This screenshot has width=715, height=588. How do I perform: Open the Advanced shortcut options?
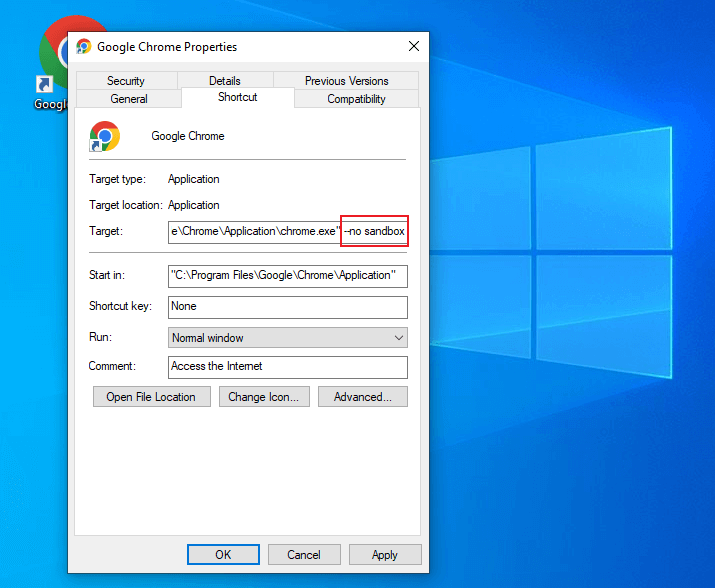(x=363, y=397)
